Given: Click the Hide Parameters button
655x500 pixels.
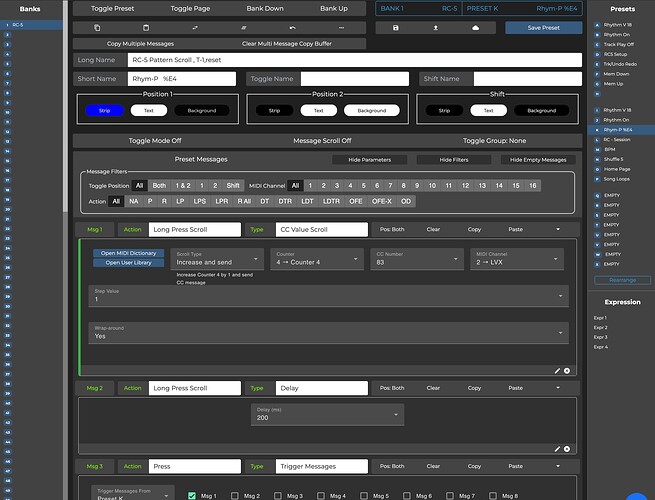Looking at the screenshot, I should click(x=370, y=160).
